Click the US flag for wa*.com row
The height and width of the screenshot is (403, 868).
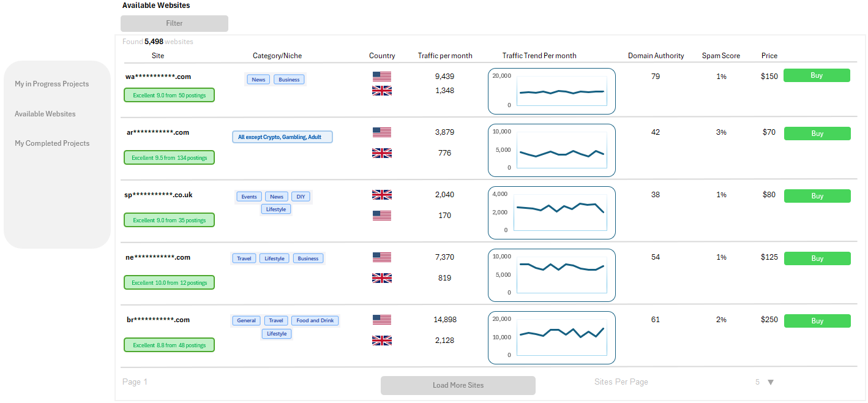[x=381, y=77]
